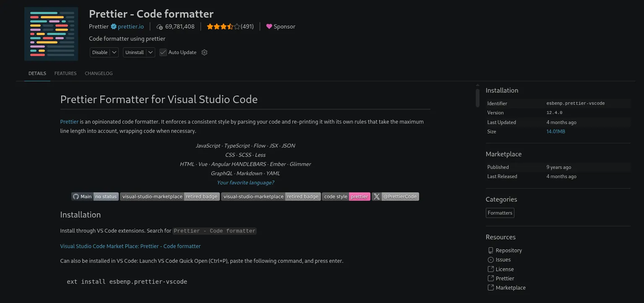Click the Prettier resource external link icon

490,278
